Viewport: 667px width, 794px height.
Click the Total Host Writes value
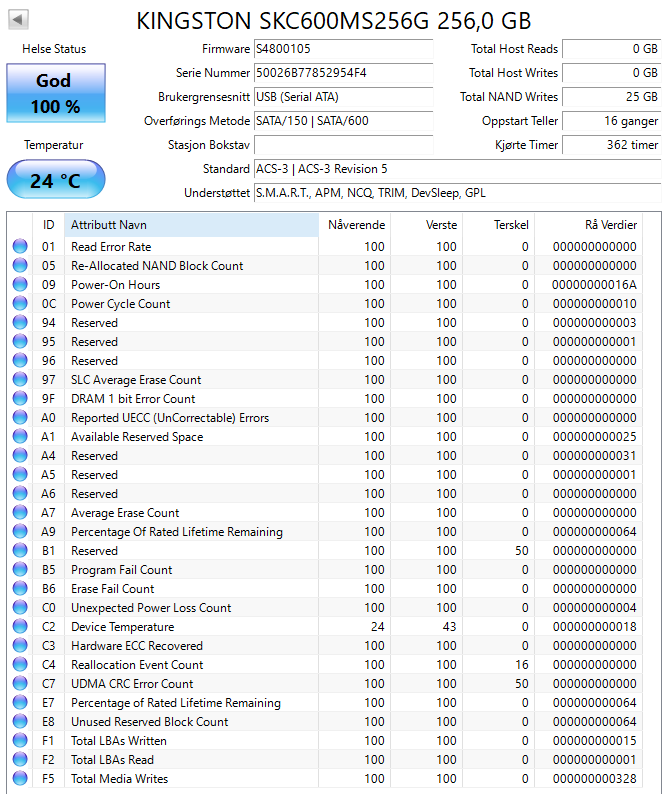pos(612,73)
